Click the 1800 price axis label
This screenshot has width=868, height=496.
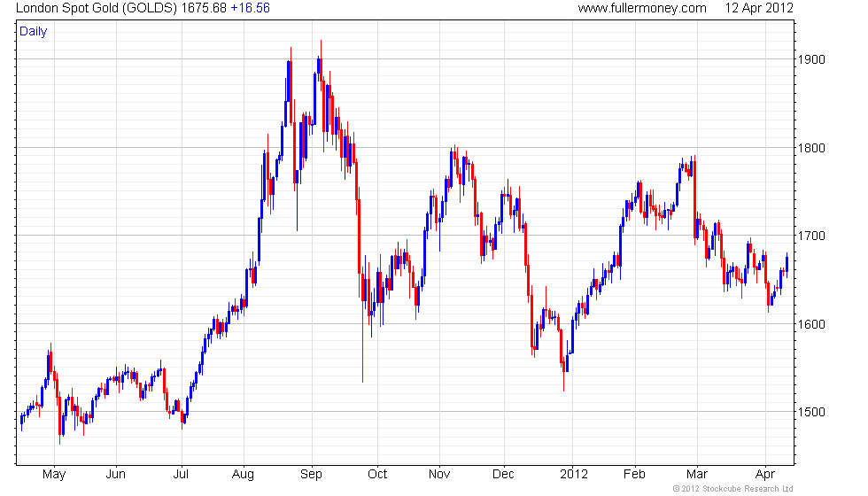[x=811, y=148]
